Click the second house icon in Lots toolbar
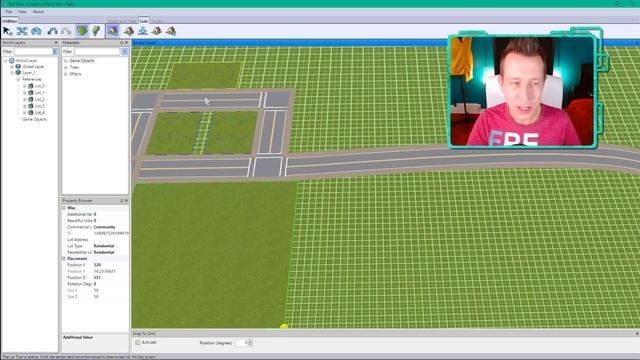The height and width of the screenshot is (360, 640). point(129,31)
